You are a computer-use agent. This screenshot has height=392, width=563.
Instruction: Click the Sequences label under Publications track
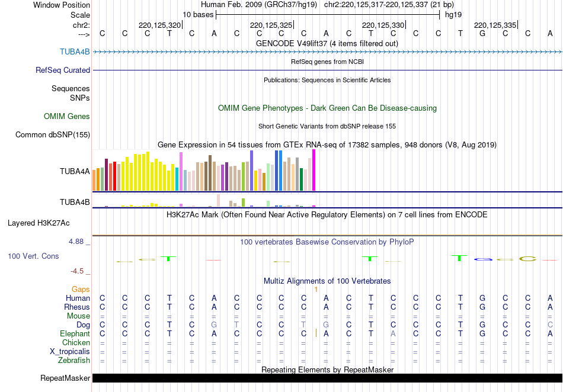click(71, 88)
